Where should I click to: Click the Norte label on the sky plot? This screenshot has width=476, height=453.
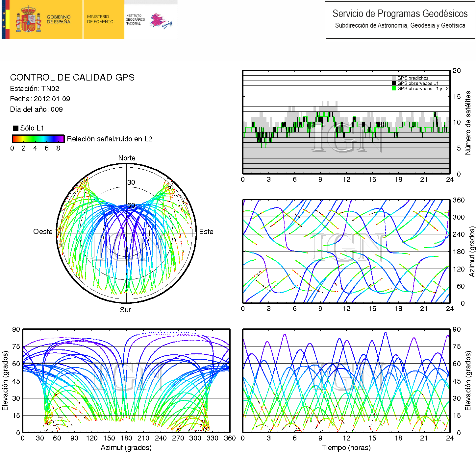[x=127, y=158]
